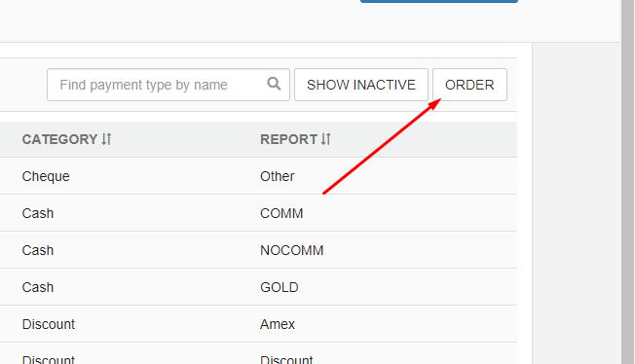Select the row with GOLD report
Image resolution: width=635 pixels, height=364 pixels.
pyautogui.click(x=258, y=287)
